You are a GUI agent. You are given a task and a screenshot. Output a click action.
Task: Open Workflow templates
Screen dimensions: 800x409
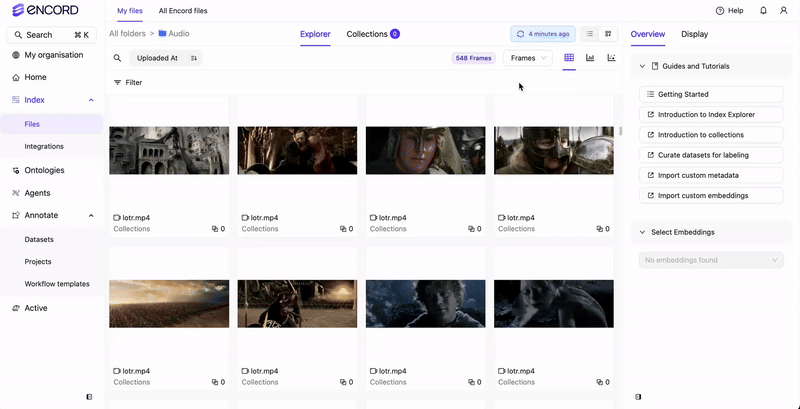pyautogui.click(x=57, y=284)
